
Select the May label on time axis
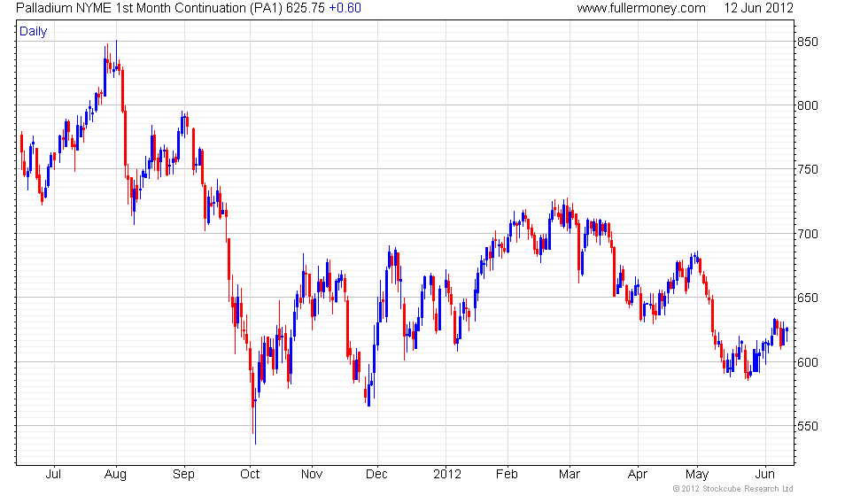coord(696,475)
